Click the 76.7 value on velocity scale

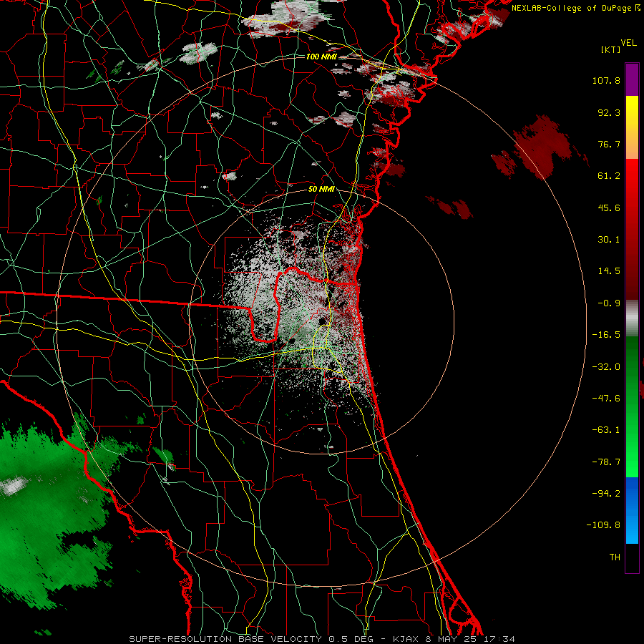609,144
